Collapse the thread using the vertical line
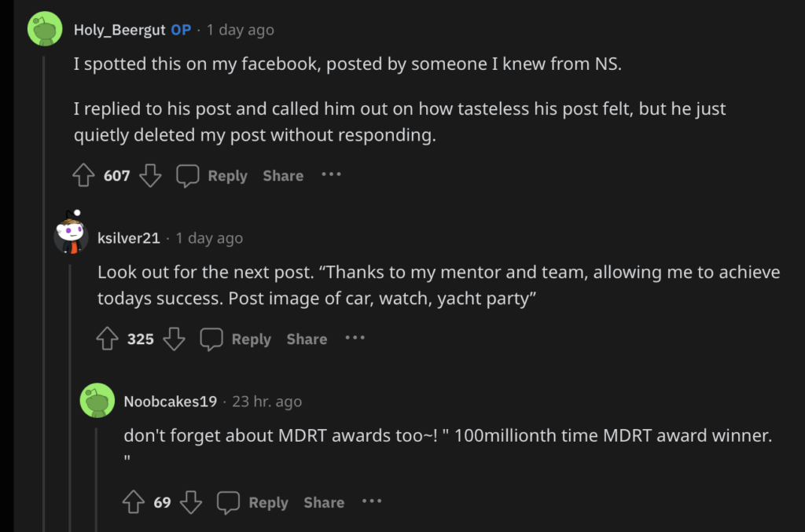Image resolution: width=805 pixels, height=532 pixels. pyautogui.click(x=44, y=314)
